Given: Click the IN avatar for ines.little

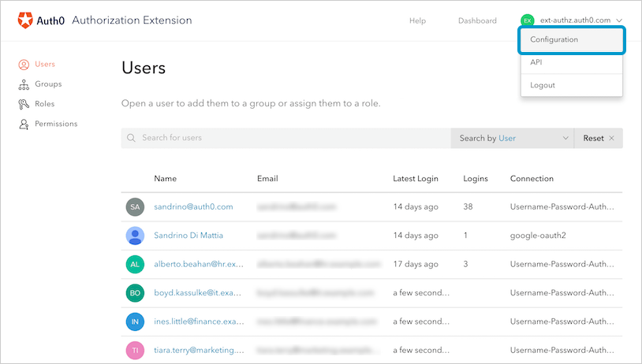Looking at the screenshot, I should click(135, 321).
